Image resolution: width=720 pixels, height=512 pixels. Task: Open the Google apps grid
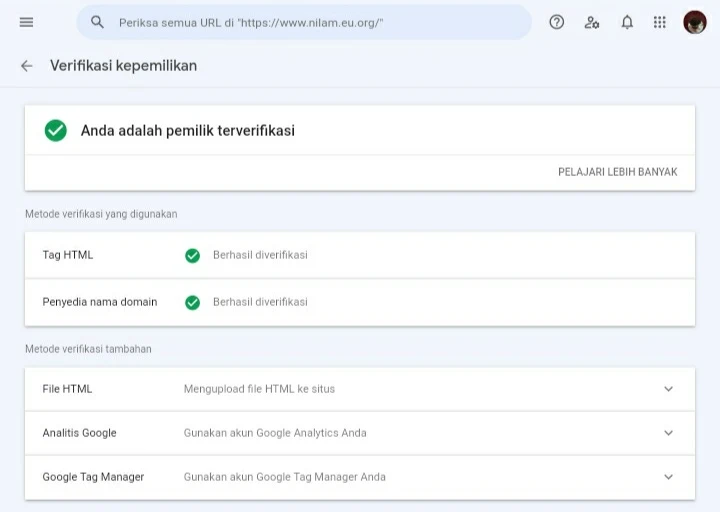tap(660, 22)
